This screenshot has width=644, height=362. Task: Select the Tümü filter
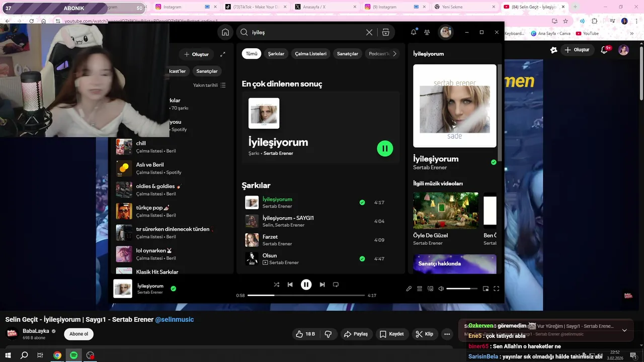(252, 54)
